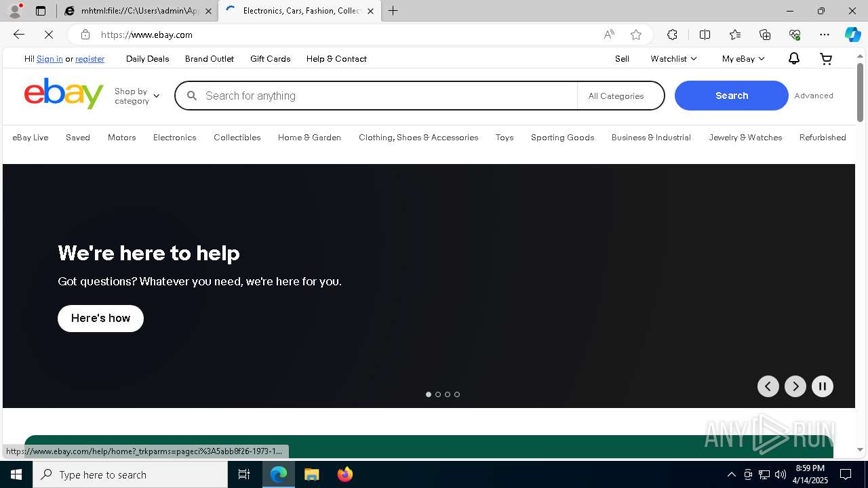
Task: Go to previous banner slide
Action: [768, 386]
